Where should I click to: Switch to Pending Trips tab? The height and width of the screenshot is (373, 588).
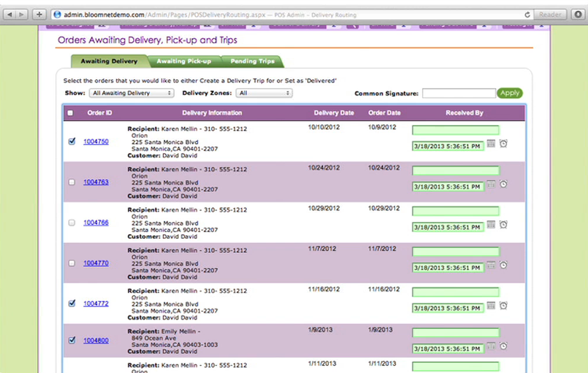click(252, 61)
